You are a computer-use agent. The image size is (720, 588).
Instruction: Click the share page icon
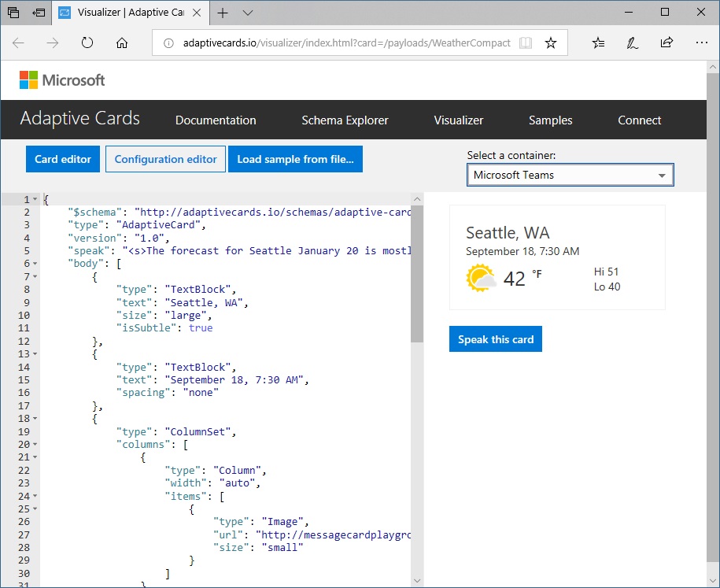[x=666, y=43]
